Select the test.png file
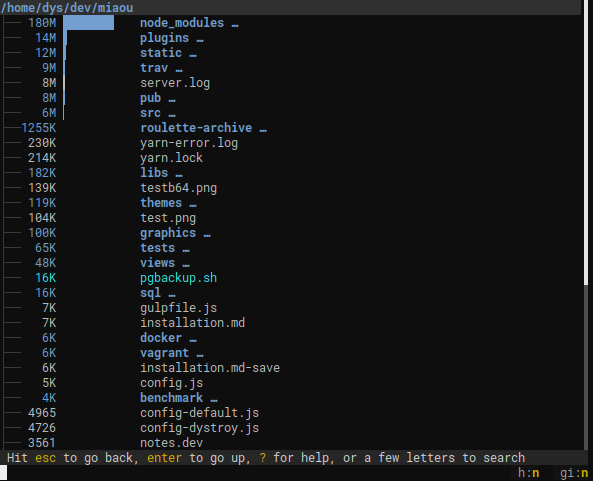This screenshot has width=593, height=481. coord(168,218)
